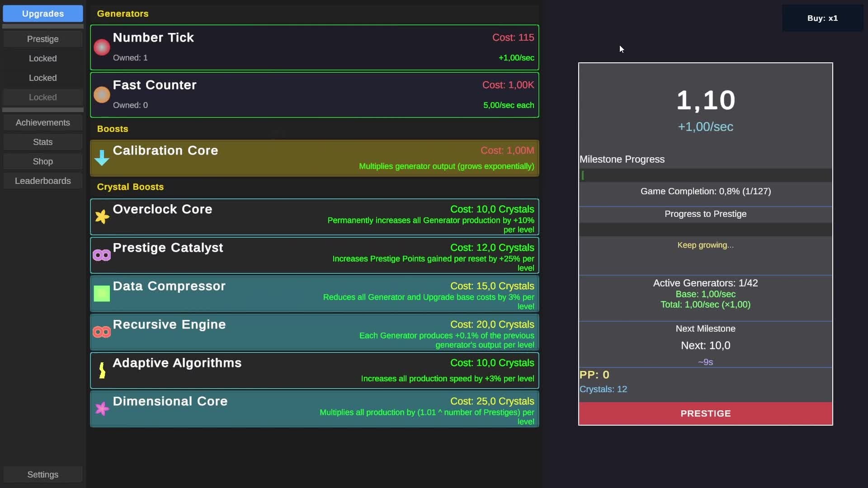Click the Calibration Core down-arrow icon
Image resolution: width=868 pixels, height=488 pixels.
tap(102, 158)
